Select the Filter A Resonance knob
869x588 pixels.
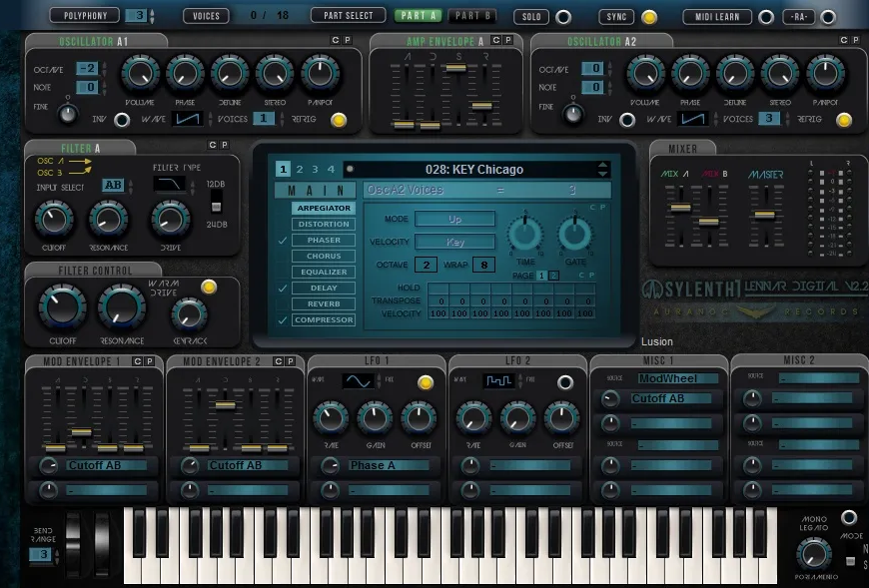click(x=109, y=220)
